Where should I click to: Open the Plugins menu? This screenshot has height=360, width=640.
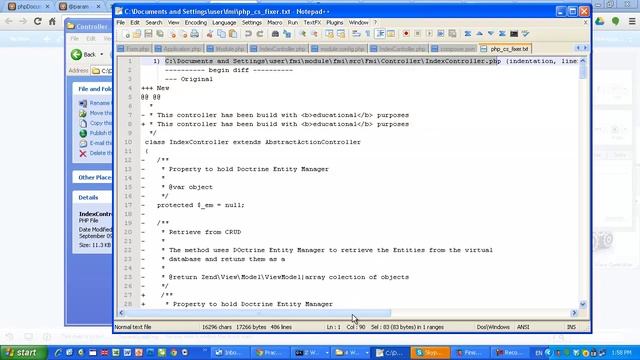tap(335, 22)
